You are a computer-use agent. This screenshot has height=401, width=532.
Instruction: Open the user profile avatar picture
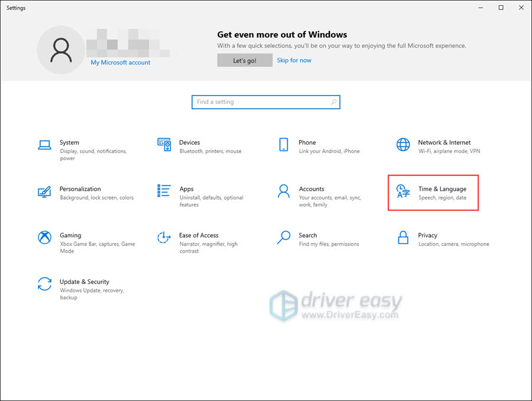60,50
